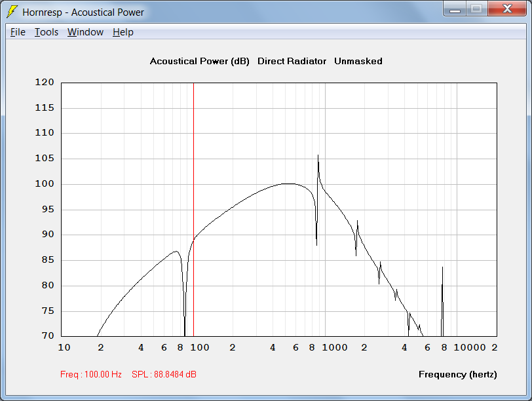Viewport: 532px width, 401px height.
Task: Click the red frequency cursor line
Action: 193,209
